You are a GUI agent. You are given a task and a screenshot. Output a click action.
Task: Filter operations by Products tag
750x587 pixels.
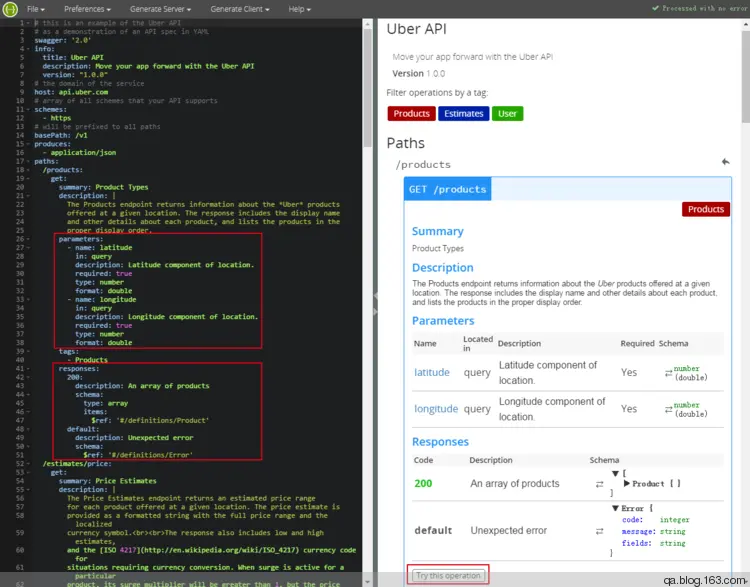tap(411, 113)
